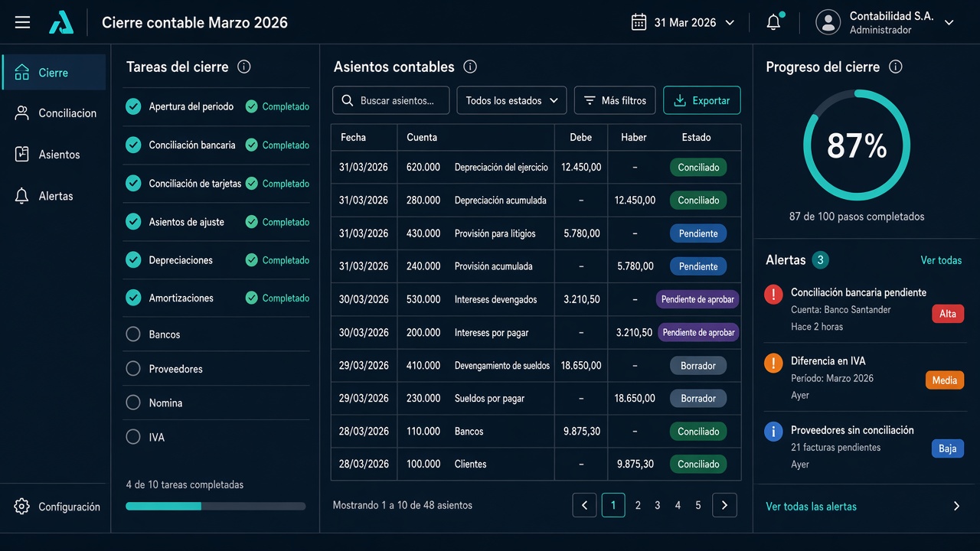Uncheck Amortizaciones task

click(x=133, y=298)
